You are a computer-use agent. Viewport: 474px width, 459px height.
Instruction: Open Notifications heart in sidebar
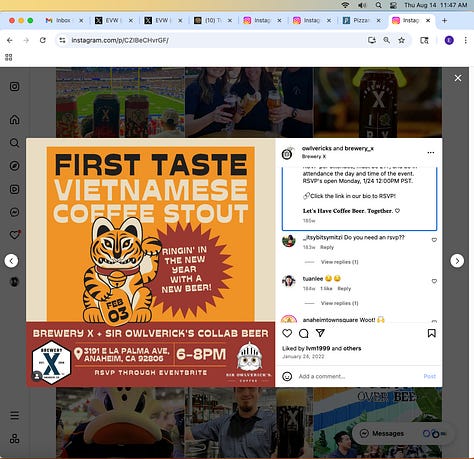point(14,235)
